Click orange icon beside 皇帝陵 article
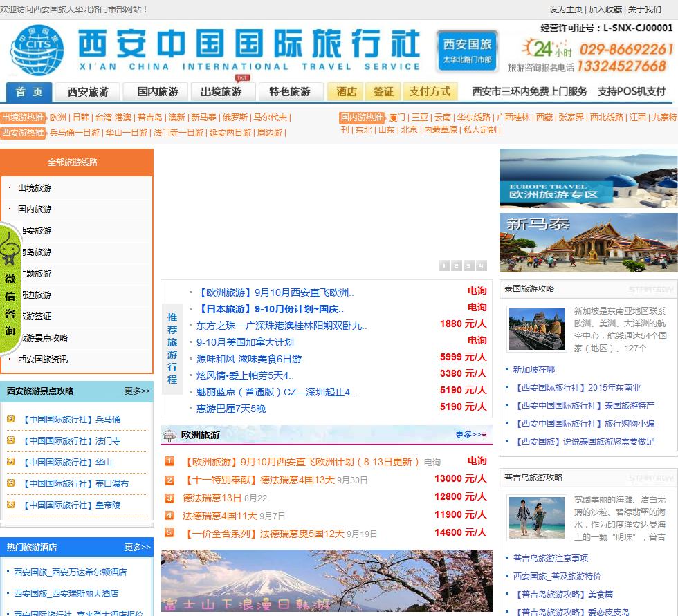Image resolution: width=678 pixels, height=616 pixels. pos(11,505)
